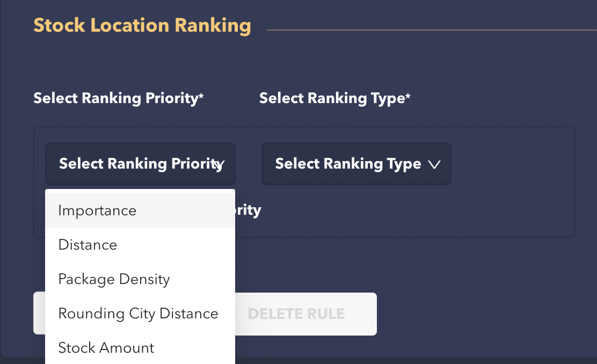The image size is (597, 364).
Task: Choose Stock Amount from the list
Action: coord(106,348)
